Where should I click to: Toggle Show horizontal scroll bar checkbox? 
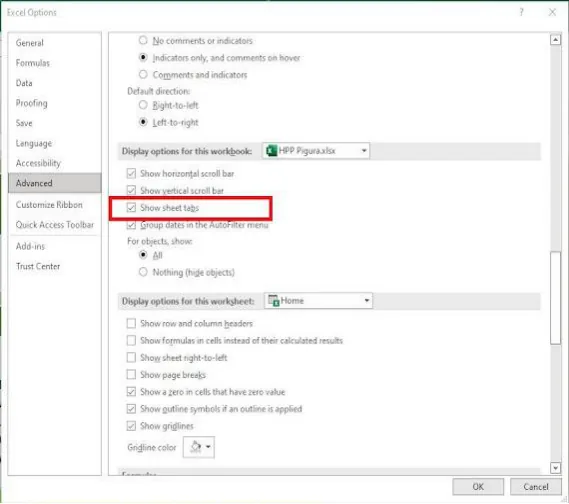[131, 173]
